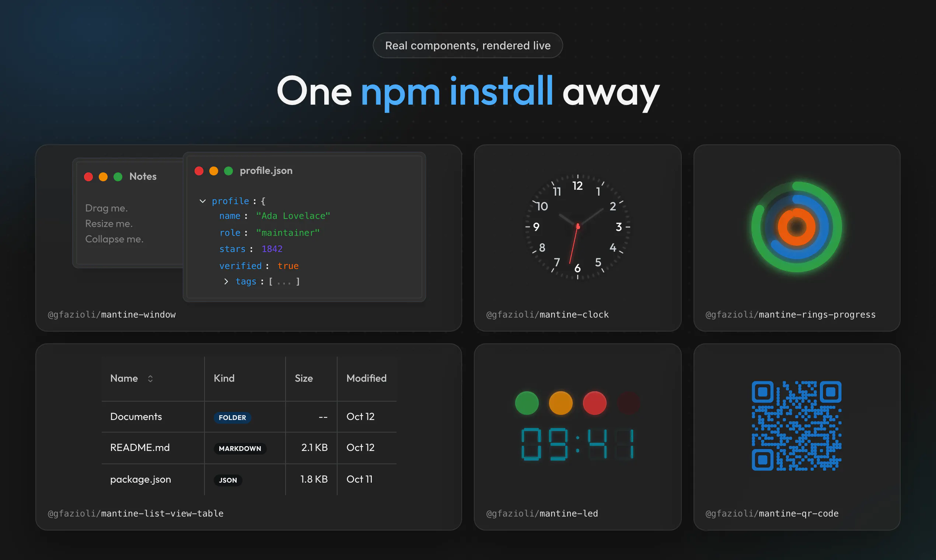This screenshot has height=560, width=936.
Task: Click the FOLDER badge in Documents row
Action: [232, 417]
